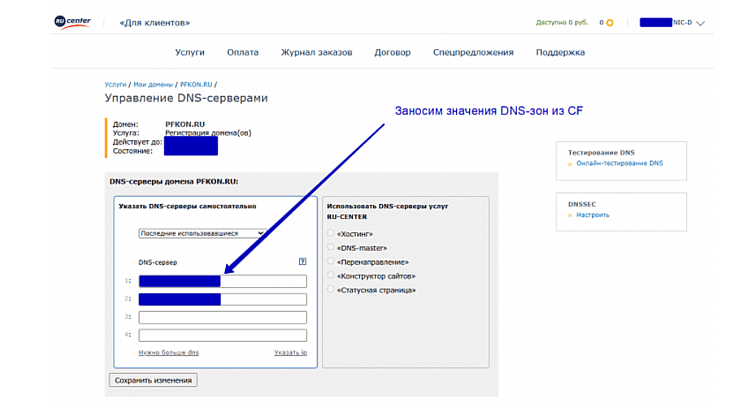Click into DNS-server field 1
The height and width of the screenshot is (408, 751).
click(x=223, y=281)
